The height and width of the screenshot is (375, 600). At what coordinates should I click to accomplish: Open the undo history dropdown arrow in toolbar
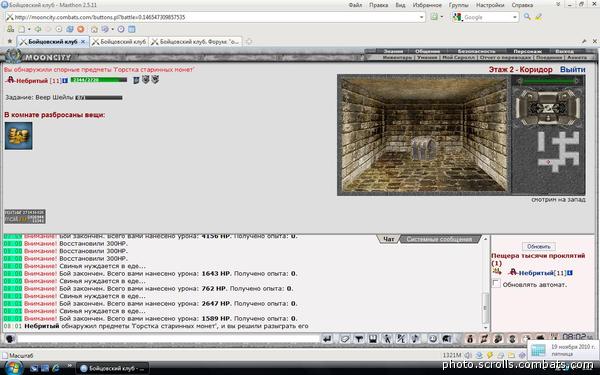[x=112, y=29]
